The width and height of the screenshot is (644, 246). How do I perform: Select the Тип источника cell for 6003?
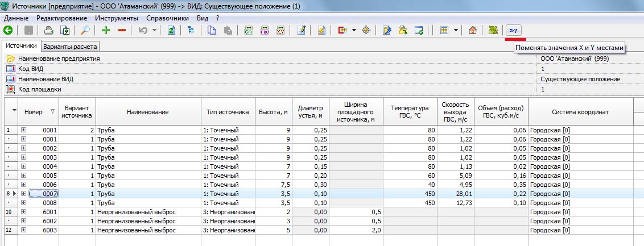[228, 230]
